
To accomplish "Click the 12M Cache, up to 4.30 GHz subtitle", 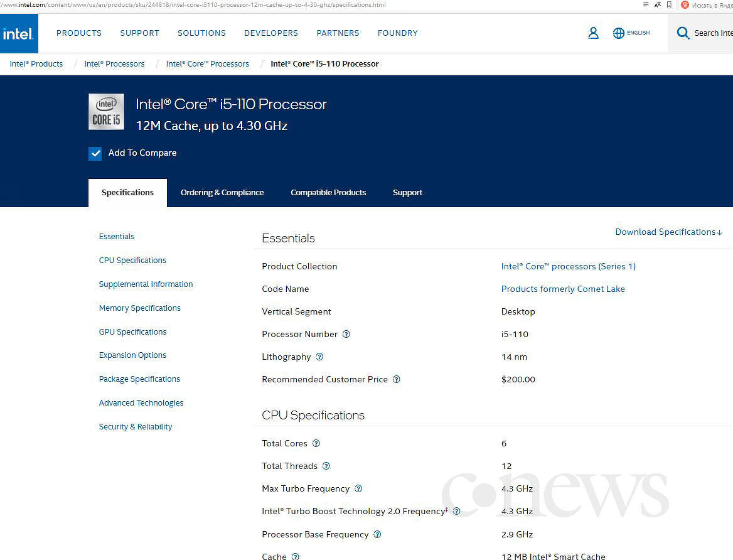I will (211, 126).
